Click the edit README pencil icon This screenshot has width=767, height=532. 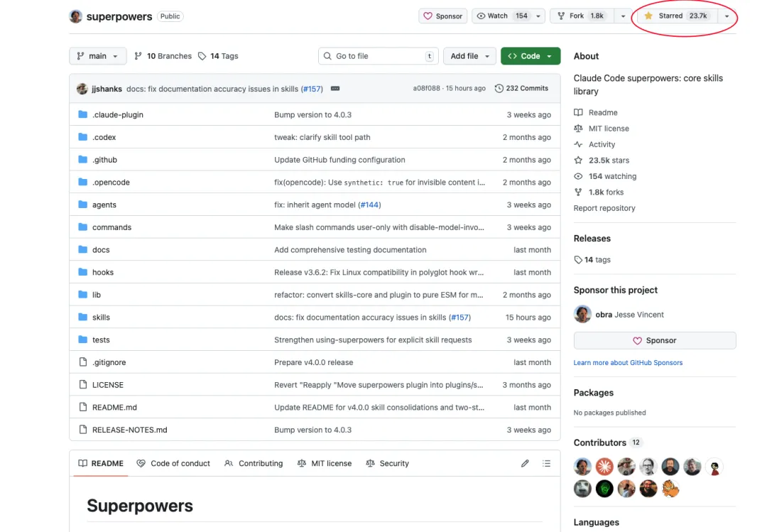525,464
